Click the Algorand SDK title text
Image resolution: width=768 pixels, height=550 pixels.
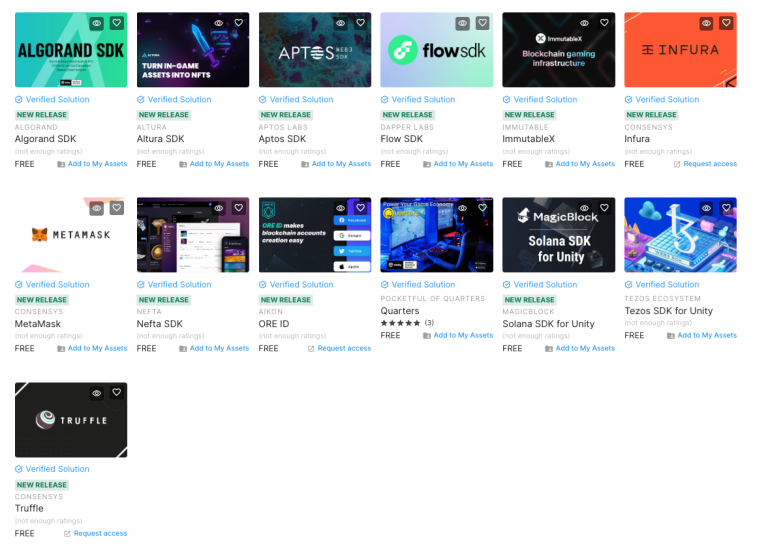(46, 139)
